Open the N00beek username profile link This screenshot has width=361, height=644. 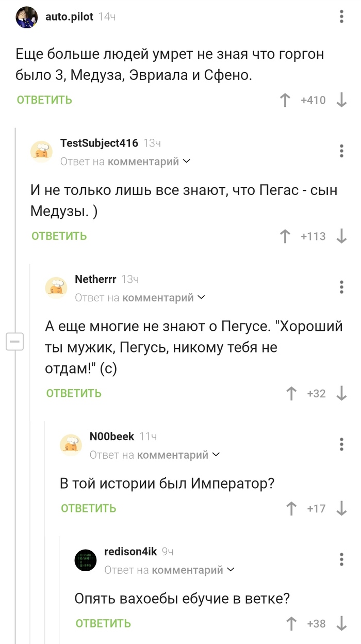pos(111,437)
